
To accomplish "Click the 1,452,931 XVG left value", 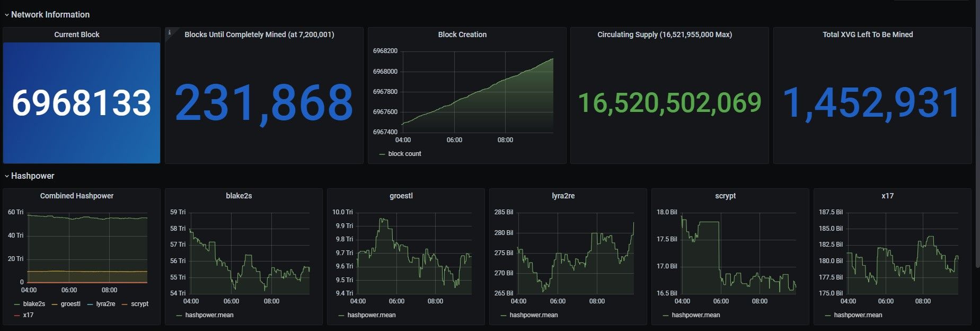I will (x=872, y=103).
